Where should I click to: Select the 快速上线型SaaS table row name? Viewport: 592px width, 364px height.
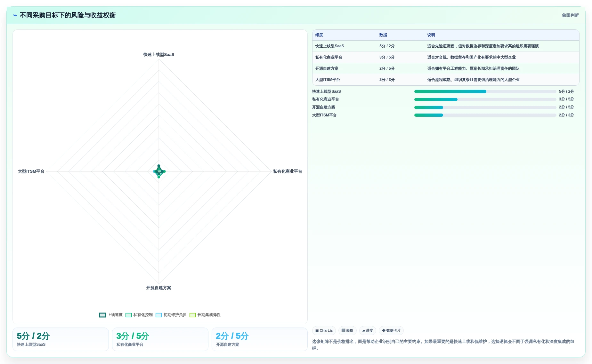[x=329, y=46]
